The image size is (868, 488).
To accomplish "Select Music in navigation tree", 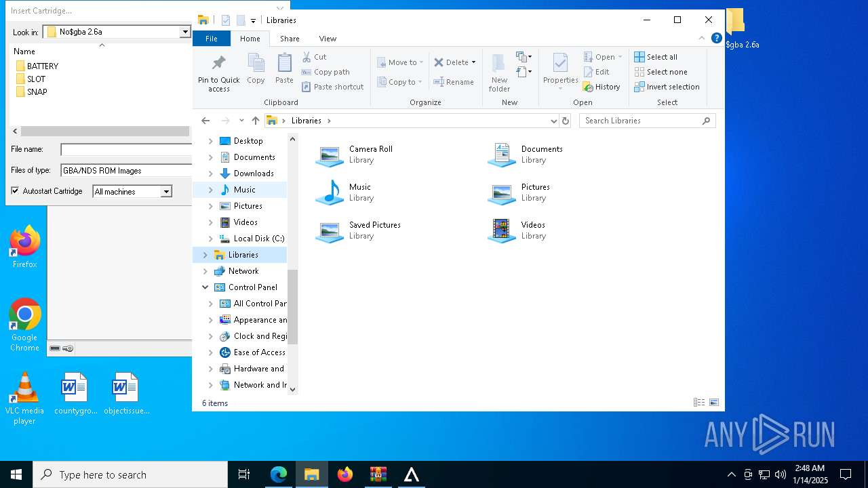I will tap(244, 190).
